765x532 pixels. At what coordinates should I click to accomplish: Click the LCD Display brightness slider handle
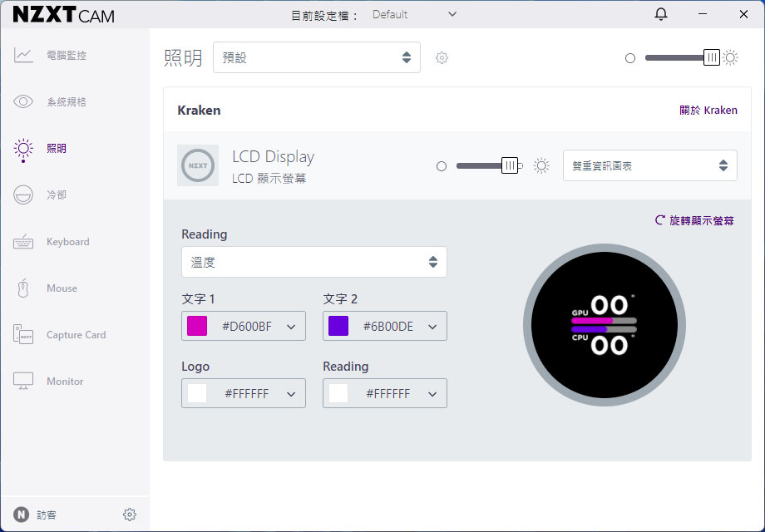pyautogui.click(x=510, y=165)
